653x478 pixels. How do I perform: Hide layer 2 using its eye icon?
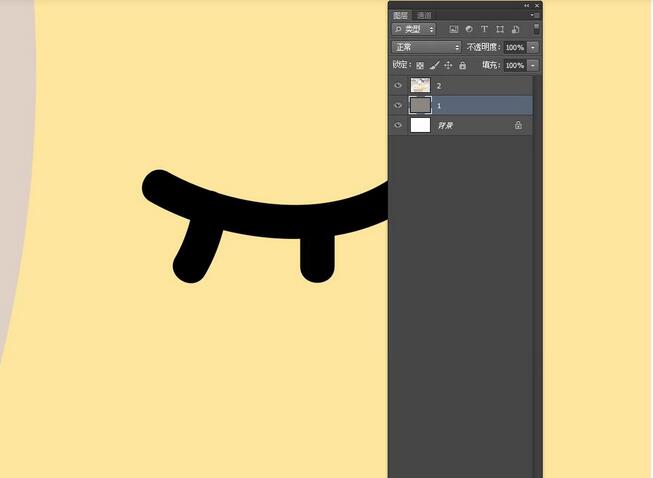398,86
